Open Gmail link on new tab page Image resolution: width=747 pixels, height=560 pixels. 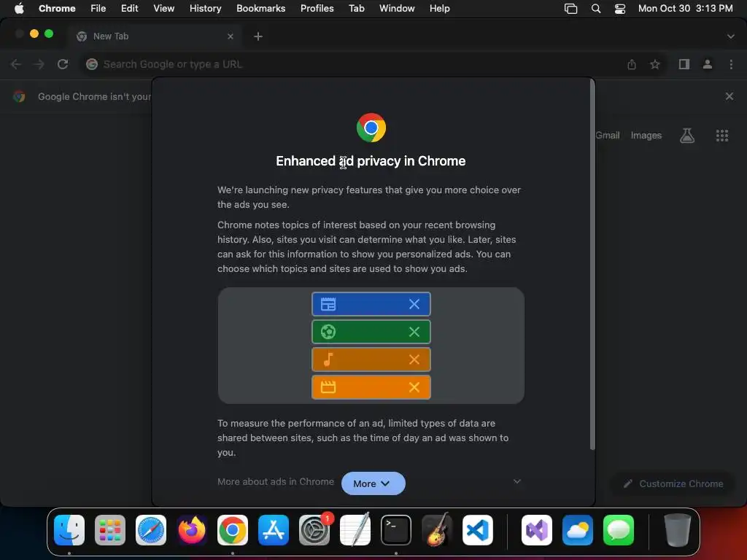pos(608,135)
